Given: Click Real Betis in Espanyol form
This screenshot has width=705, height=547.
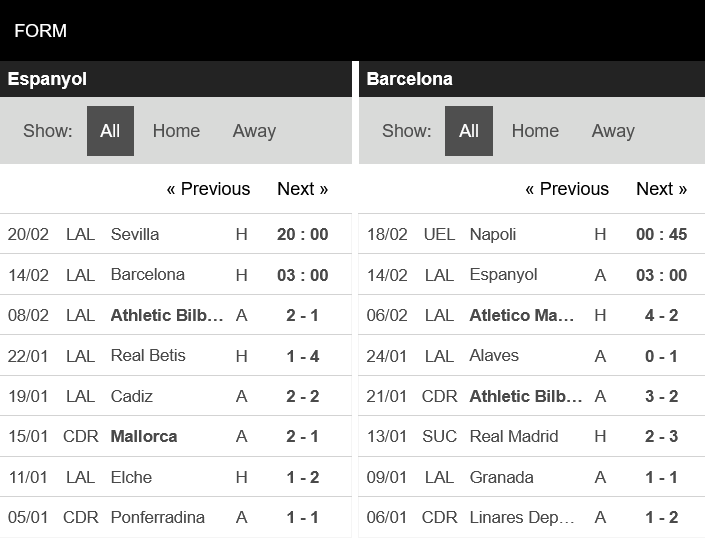Looking at the screenshot, I should pyautogui.click(x=148, y=355).
